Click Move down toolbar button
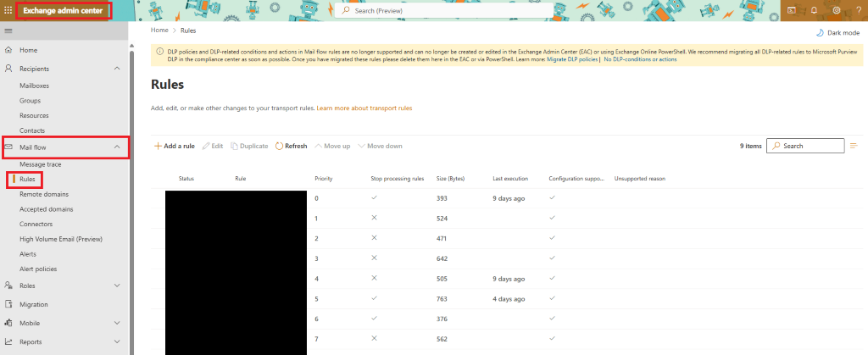The width and height of the screenshot is (868, 355). [380, 146]
